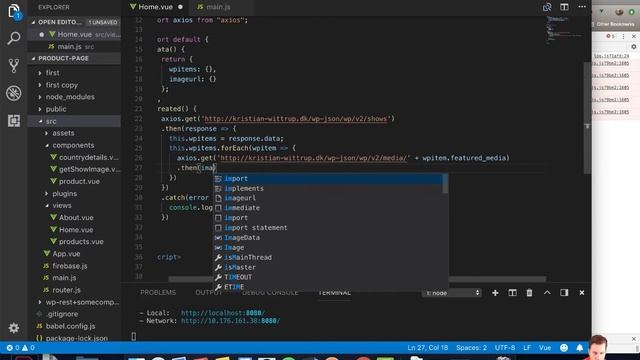The width and height of the screenshot is (640, 360).
Task: Click the 'Ln 27, Col 18' status entry
Action: [428, 348]
